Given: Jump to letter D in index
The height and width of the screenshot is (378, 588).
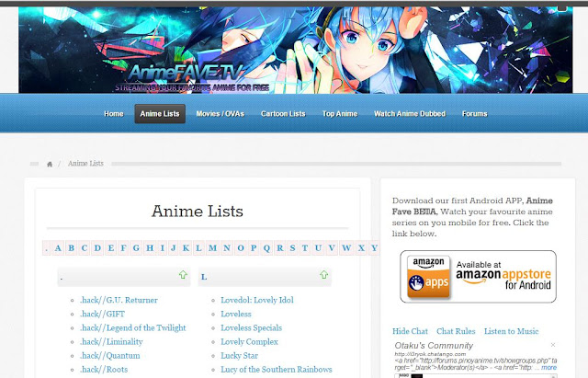Looking at the screenshot, I should click(x=97, y=248).
